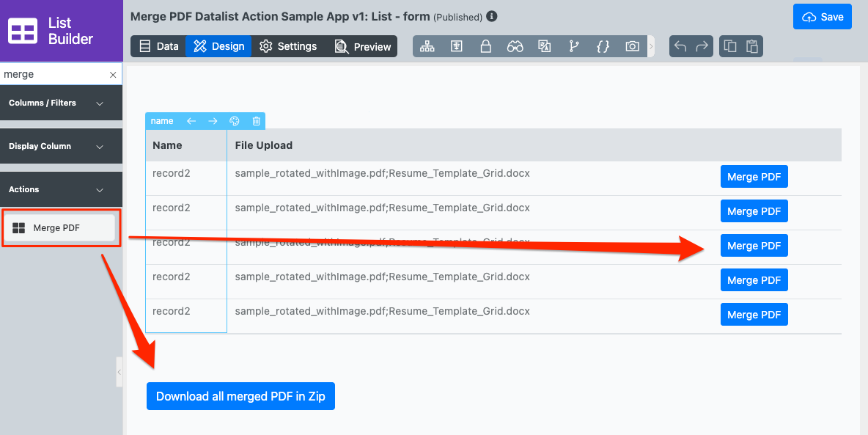Click the undo arrow
The height and width of the screenshot is (435, 868).
pos(680,46)
